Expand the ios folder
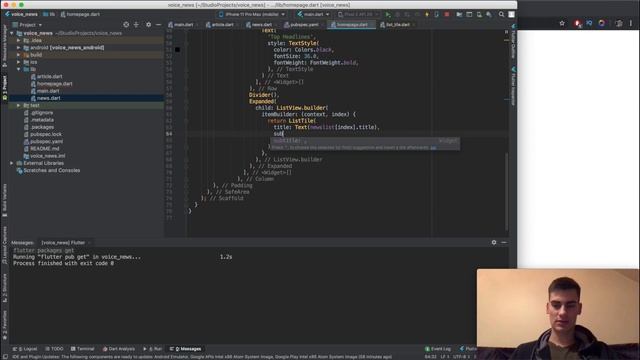The width and height of the screenshot is (640, 360). point(18,62)
